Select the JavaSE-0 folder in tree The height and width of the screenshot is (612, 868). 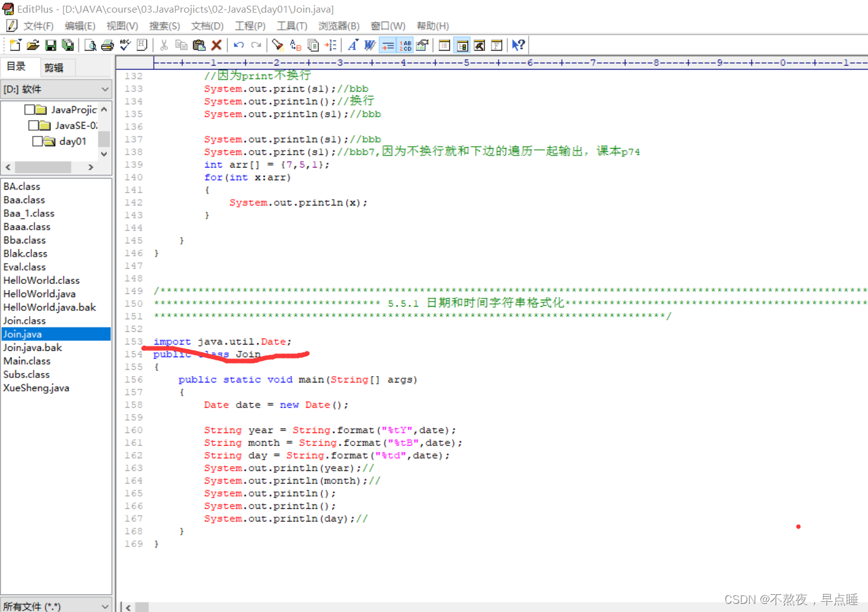[x=76, y=125]
